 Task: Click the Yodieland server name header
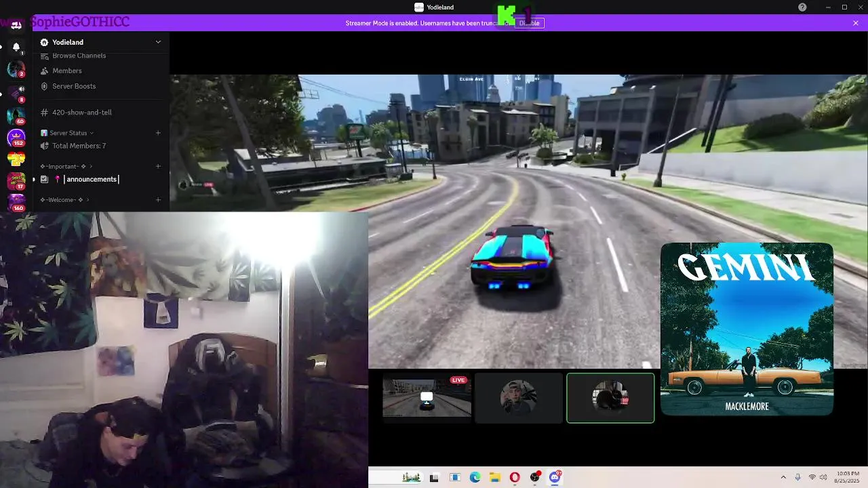coord(68,42)
